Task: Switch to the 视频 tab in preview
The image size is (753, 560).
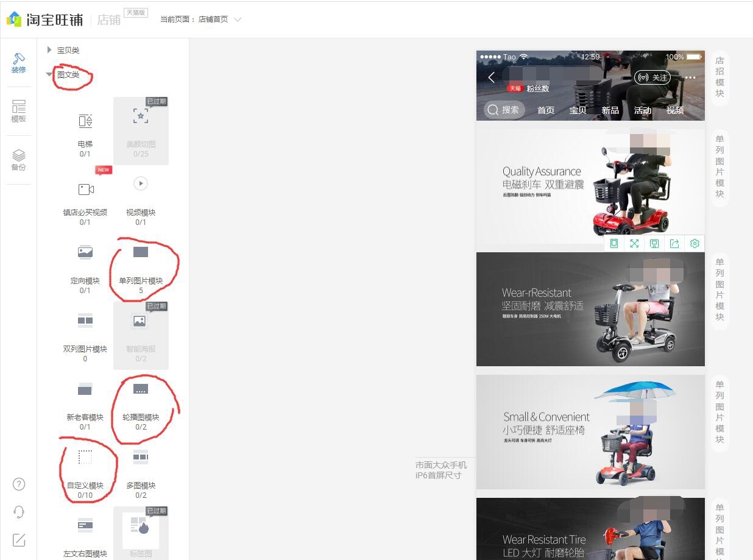Action: (675, 110)
